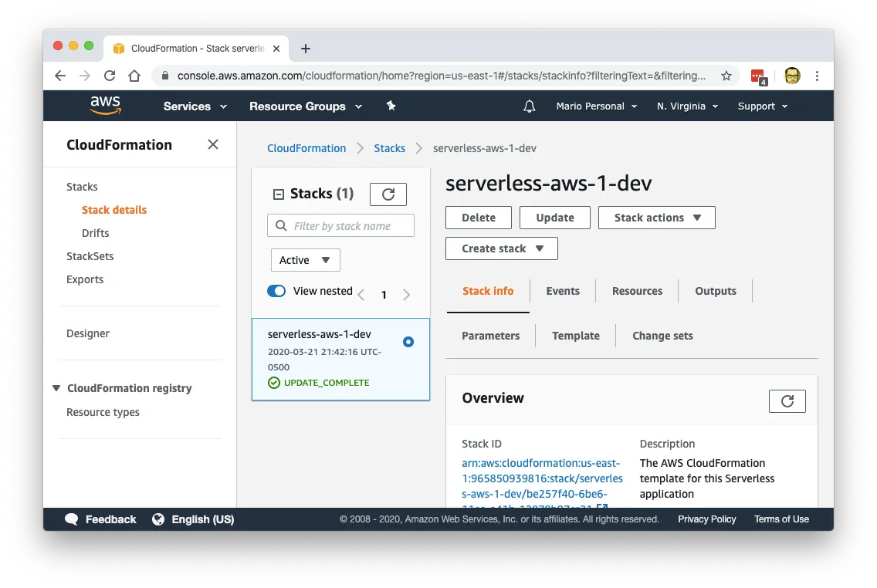This screenshot has height=588, width=877.
Task: Refresh the Stacks list
Action: pos(388,194)
